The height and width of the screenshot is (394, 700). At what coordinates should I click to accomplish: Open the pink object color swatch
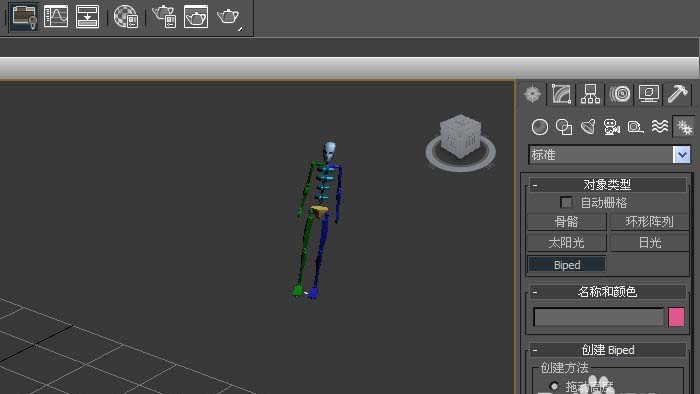[676, 317]
